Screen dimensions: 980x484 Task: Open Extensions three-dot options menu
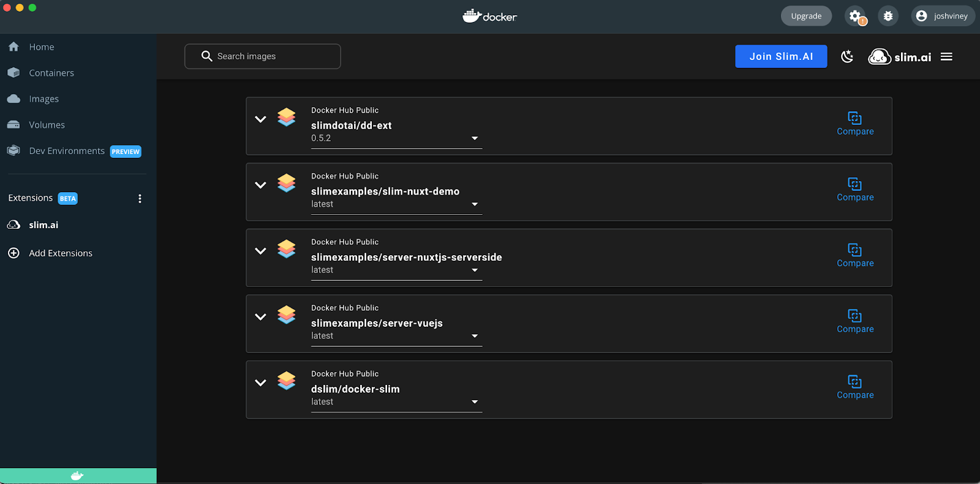(140, 198)
